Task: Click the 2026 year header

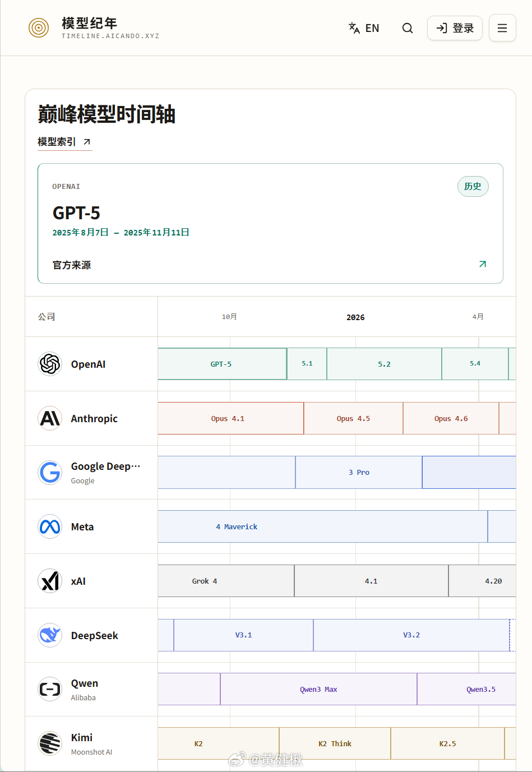Action: coord(355,317)
